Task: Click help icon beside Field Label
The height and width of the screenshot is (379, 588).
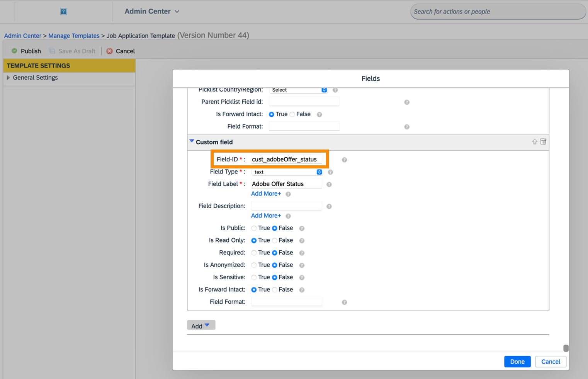Action: (x=329, y=184)
